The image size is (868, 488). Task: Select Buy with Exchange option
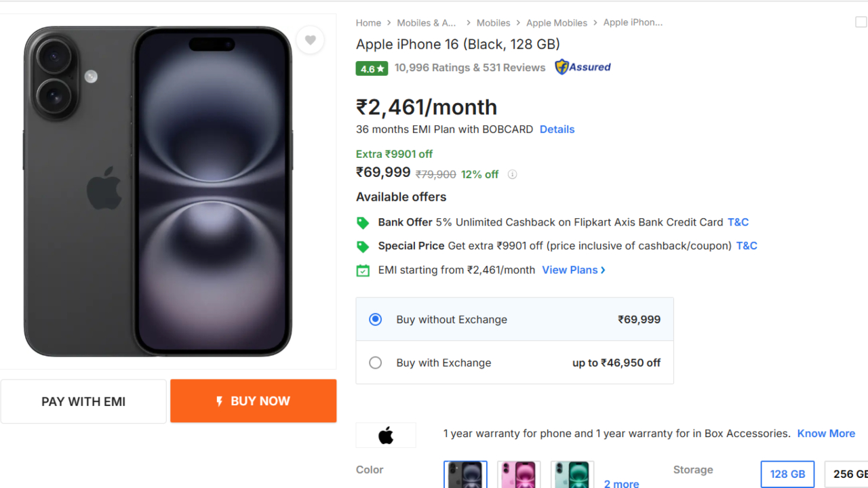376,363
